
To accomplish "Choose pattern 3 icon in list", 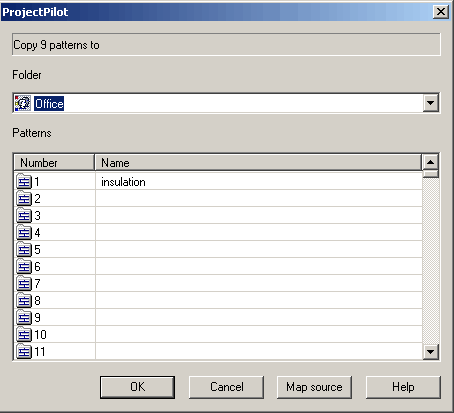I will coord(24,216).
